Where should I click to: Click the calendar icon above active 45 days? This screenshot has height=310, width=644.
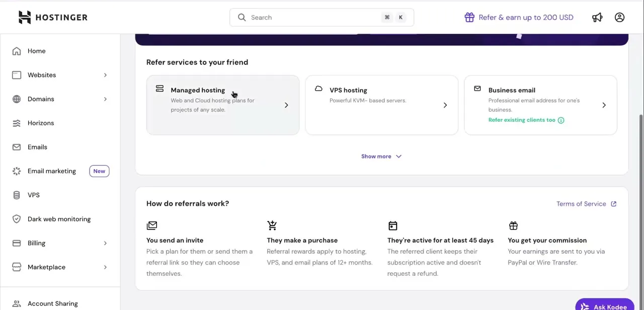click(393, 225)
